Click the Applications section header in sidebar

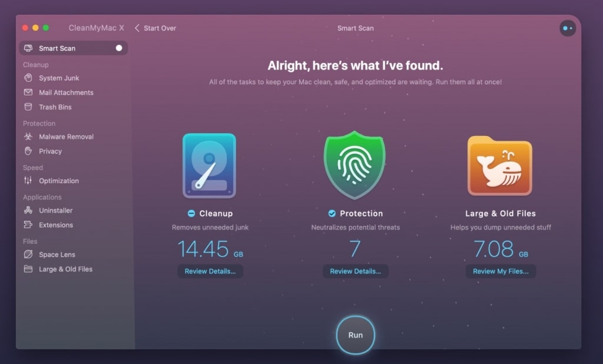(x=42, y=197)
